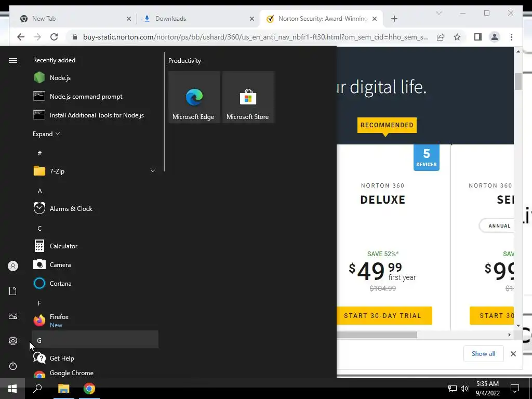The height and width of the screenshot is (399, 532).
Task: Open Settings gear in Start sidebar
Action: click(13, 341)
